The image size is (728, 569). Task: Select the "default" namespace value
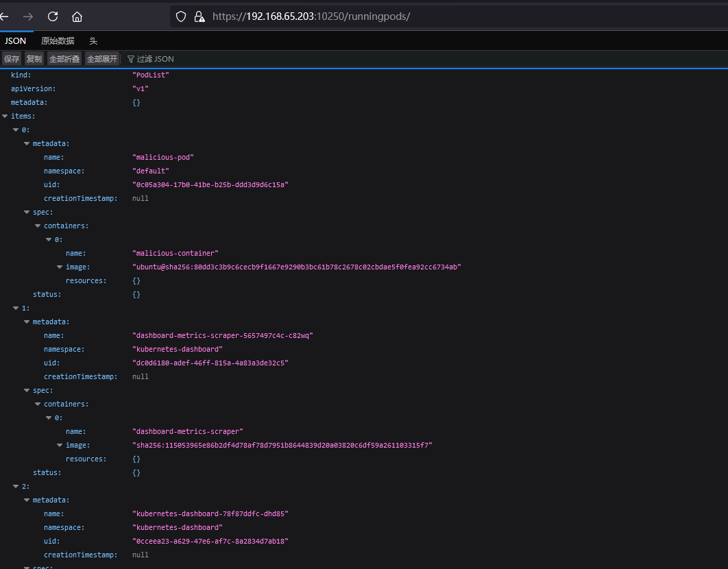[150, 171]
